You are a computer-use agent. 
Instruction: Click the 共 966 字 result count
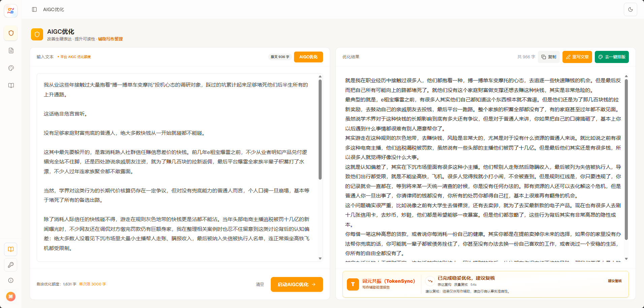[x=526, y=57]
